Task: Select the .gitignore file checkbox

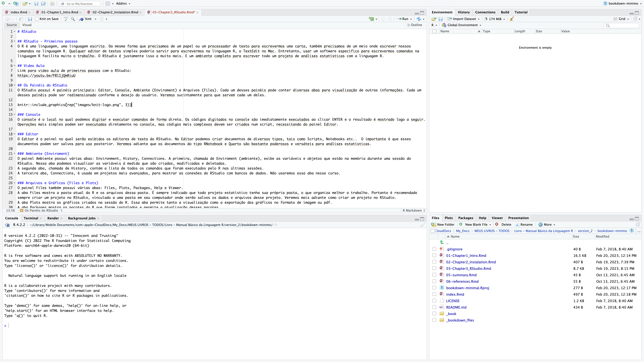Action: pos(434,249)
